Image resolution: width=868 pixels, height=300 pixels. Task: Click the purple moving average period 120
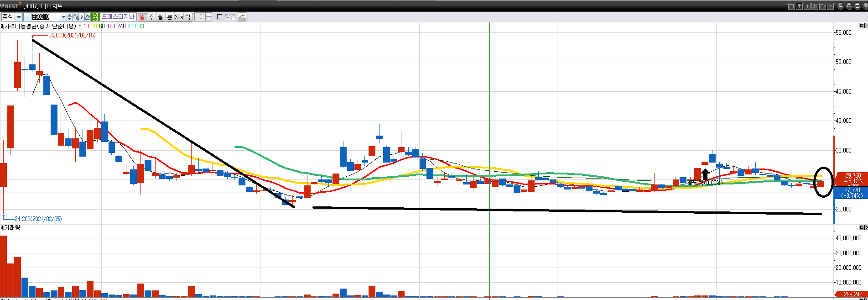click(x=111, y=26)
